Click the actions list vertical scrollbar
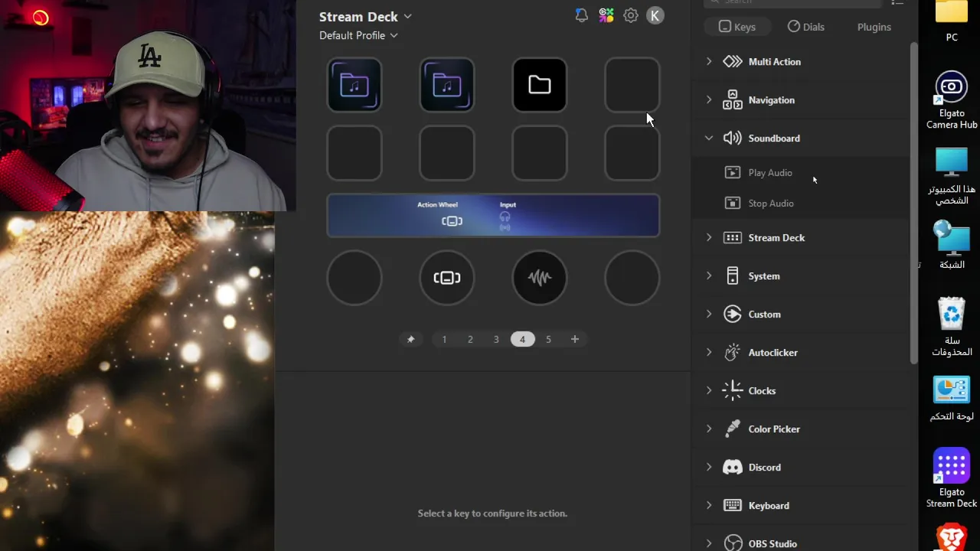The image size is (980, 551). coord(913,203)
